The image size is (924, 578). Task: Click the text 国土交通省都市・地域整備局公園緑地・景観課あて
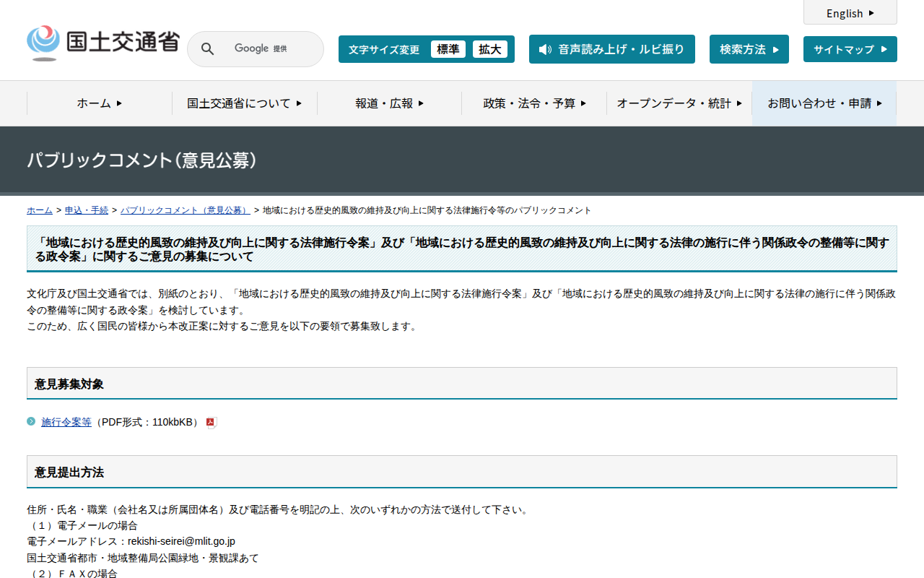pos(143,558)
